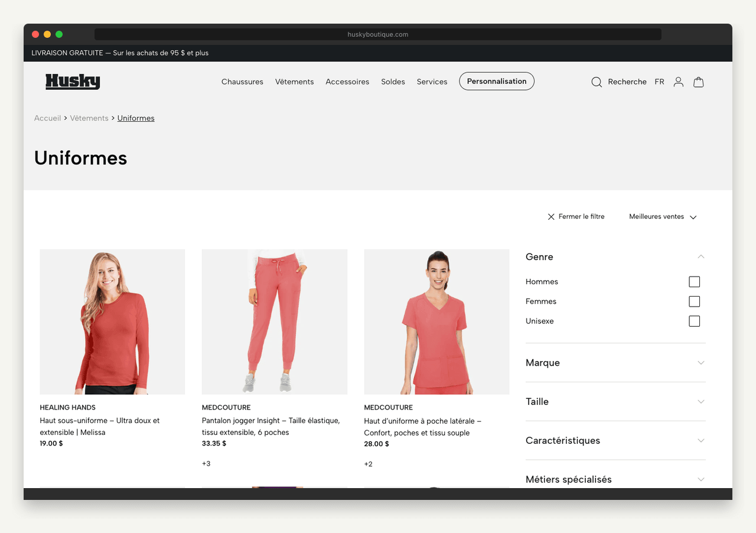Switch language via the FR selector
The image size is (756, 533).
[659, 82]
